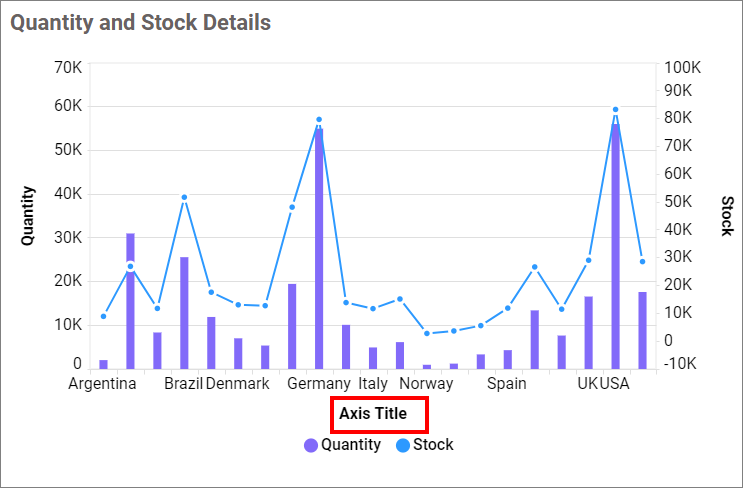This screenshot has height=488, width=743.
Task: Click the Brazil quantity bar
Action: pos(184,312)
